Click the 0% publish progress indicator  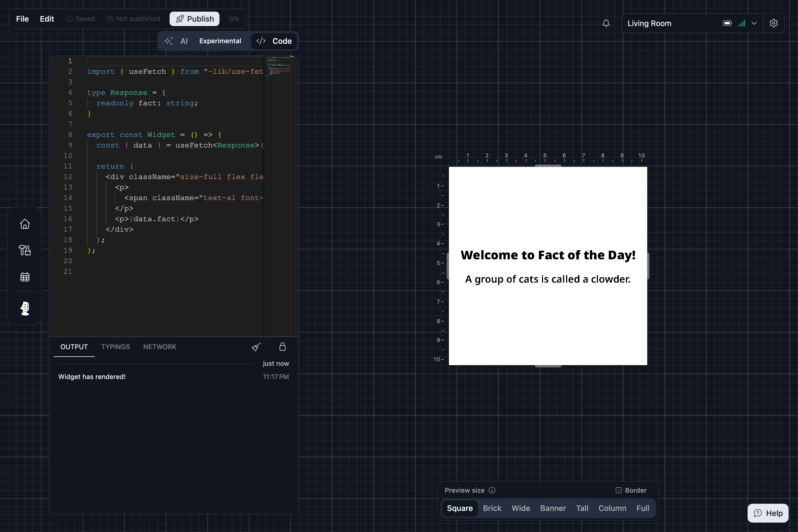click(x=234, y=19)
